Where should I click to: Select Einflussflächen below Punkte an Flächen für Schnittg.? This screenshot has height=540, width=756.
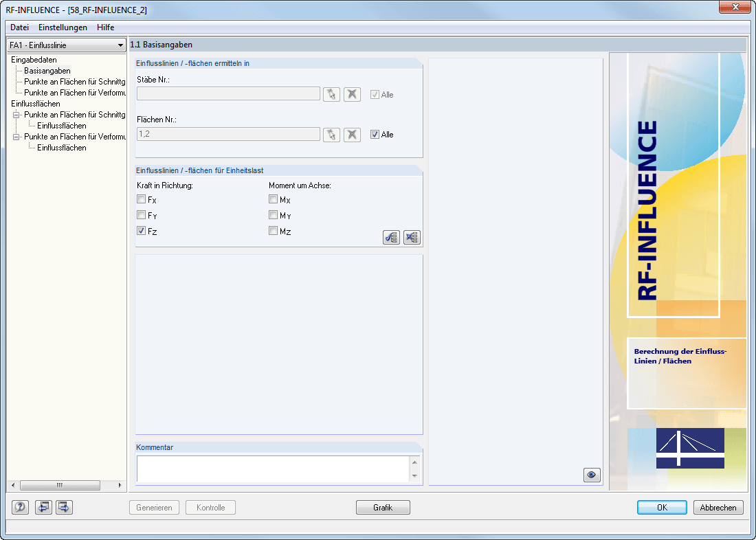(x=62, y=126)
